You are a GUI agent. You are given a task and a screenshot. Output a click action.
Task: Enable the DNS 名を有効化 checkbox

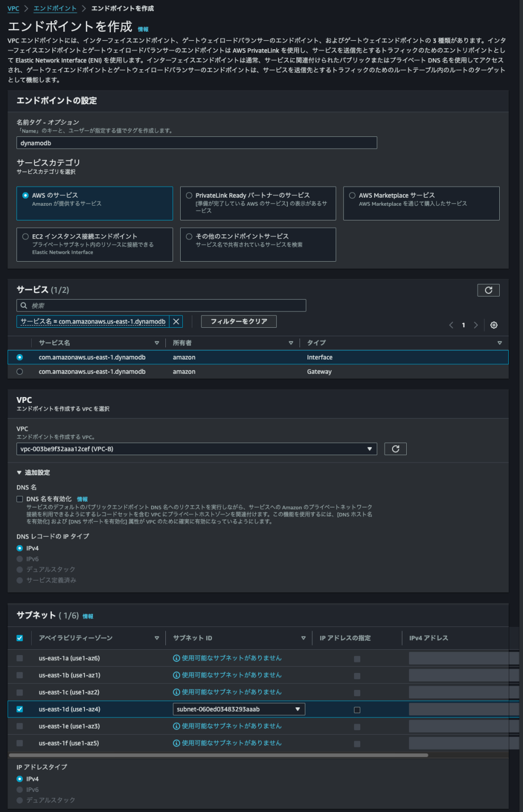coord(20,499)
